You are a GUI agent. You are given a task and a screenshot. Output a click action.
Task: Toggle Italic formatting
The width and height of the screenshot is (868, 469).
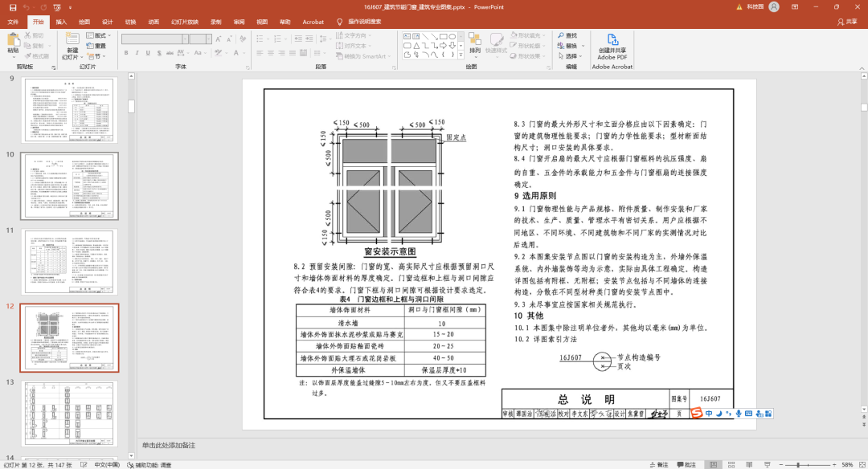tap(137, 53)
